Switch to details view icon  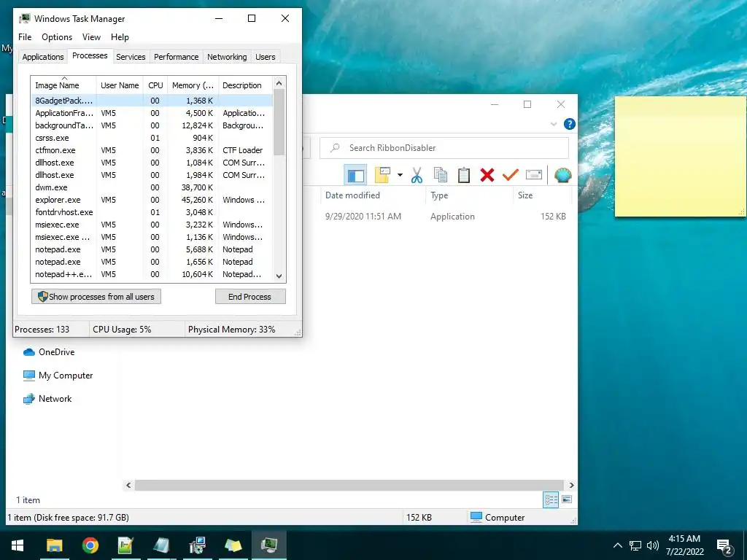coord(551,499)
